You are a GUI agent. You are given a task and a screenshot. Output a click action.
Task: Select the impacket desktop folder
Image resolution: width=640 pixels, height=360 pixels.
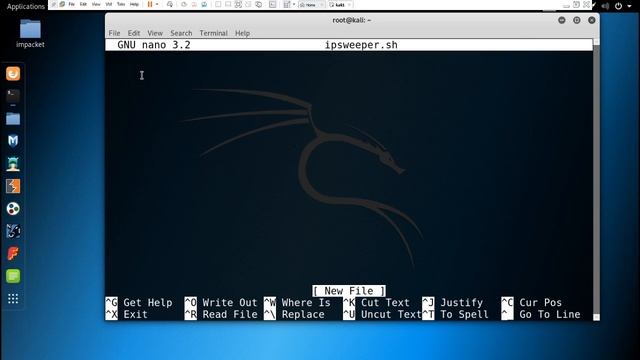point(30,33)
